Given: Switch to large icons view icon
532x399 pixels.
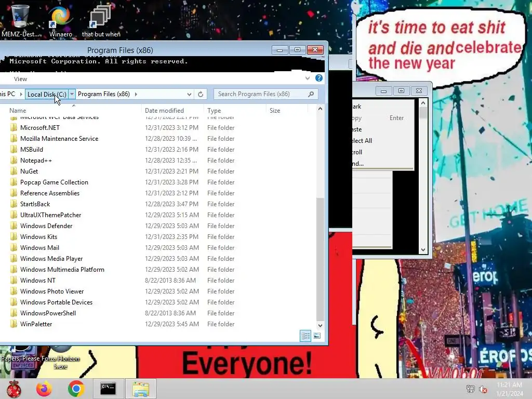Looking at the screenshot, I should (x=317, y=336).
